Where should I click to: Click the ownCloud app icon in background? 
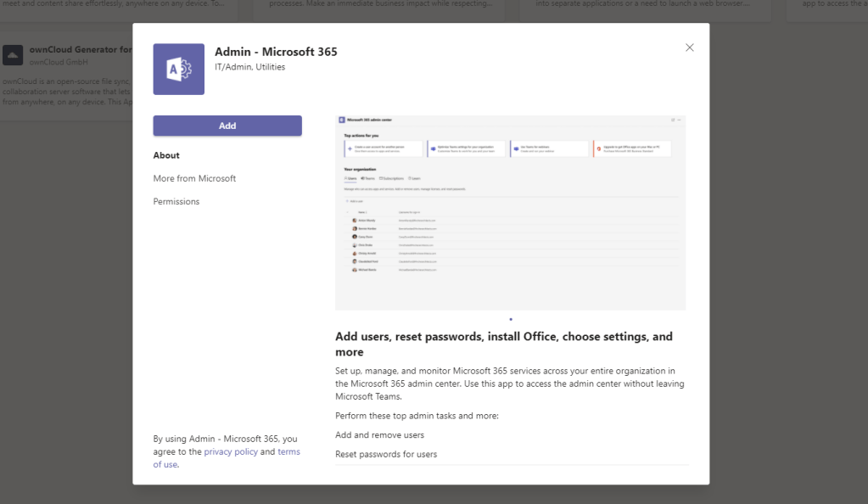[x=13, y=55]
